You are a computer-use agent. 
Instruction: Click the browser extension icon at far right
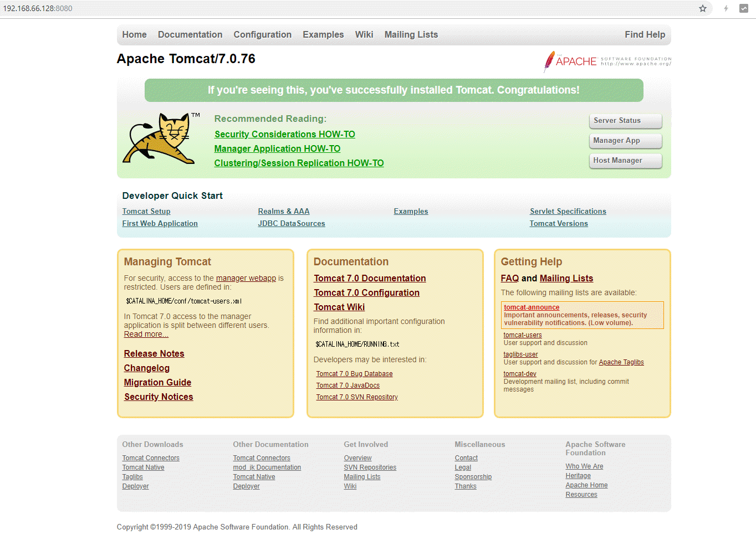tap(744, 8)
